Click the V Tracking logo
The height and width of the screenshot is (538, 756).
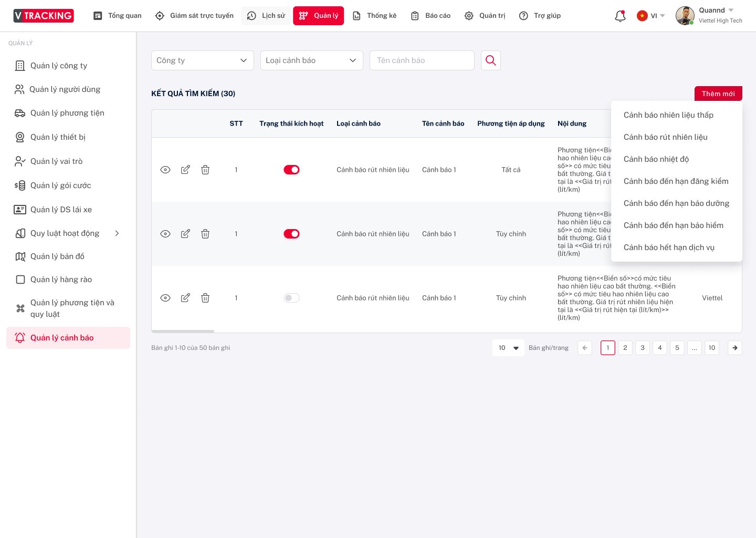point(44,16)
